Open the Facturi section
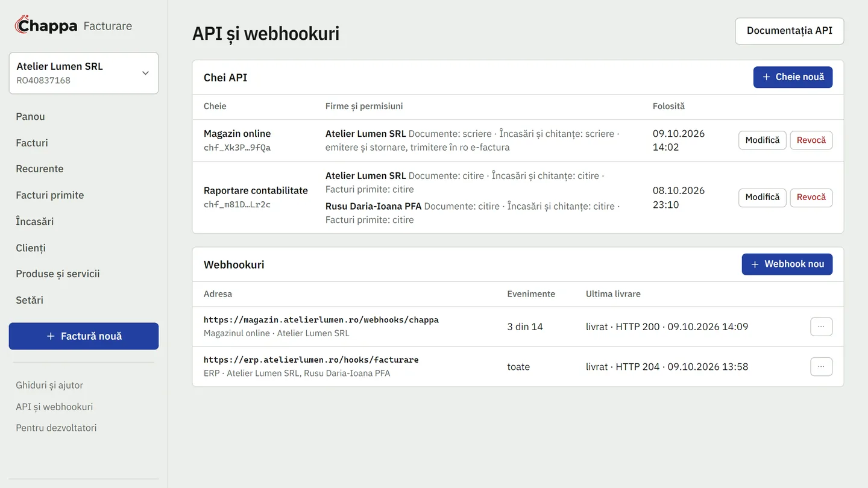Viewport: 868px width, 488px height. (x=32, y=143)
